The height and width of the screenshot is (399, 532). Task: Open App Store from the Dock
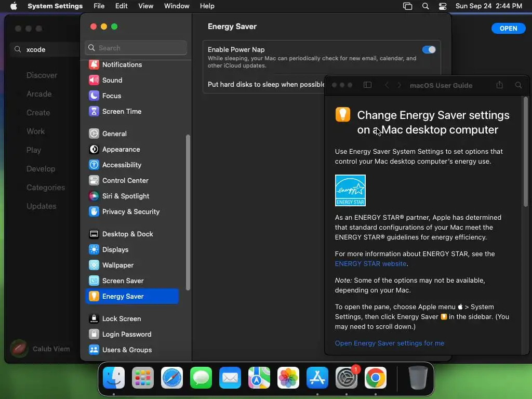coord(317,378)
